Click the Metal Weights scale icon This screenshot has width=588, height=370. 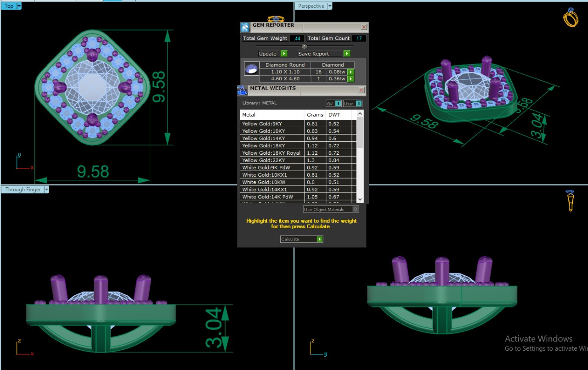tap(242, 90)
